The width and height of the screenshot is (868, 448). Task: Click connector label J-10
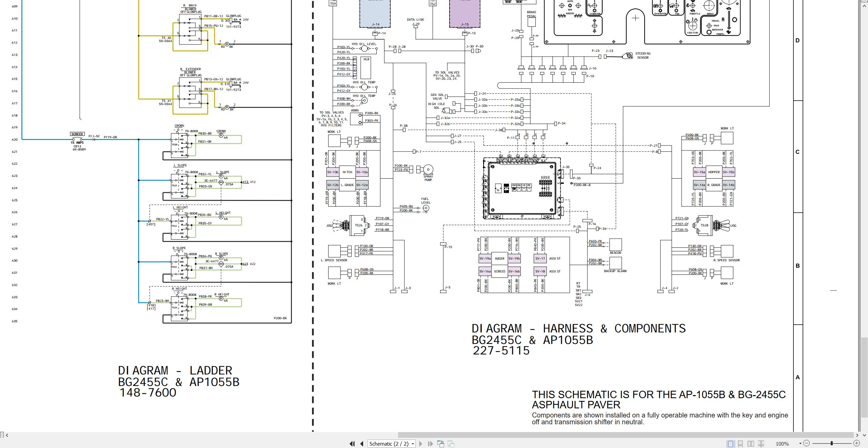pos(592,68)
